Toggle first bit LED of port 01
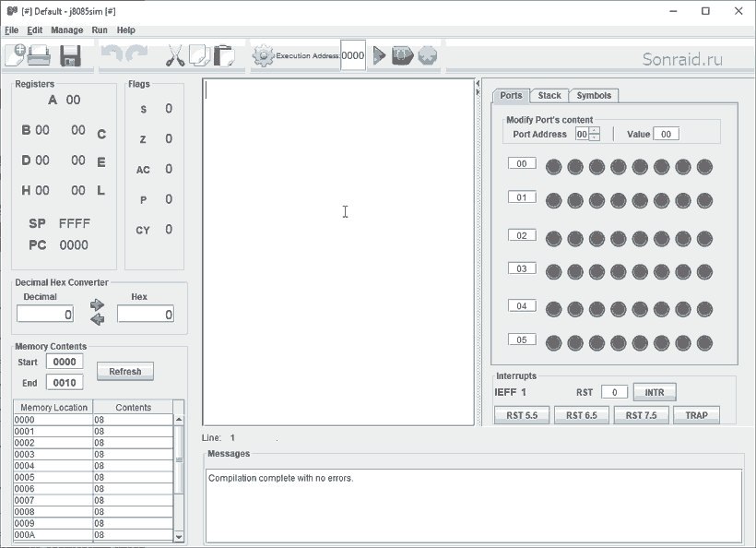 [x=553, y=201]
